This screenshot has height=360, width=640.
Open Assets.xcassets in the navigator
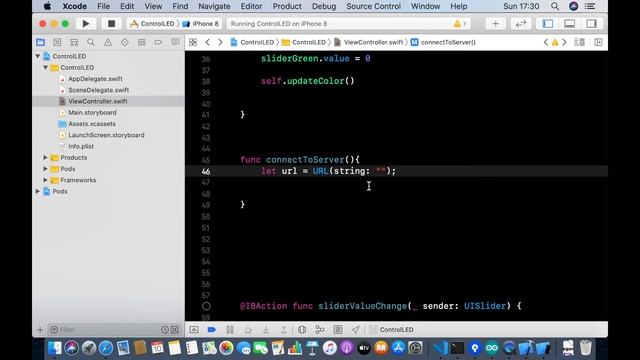[x=91, y=124]
